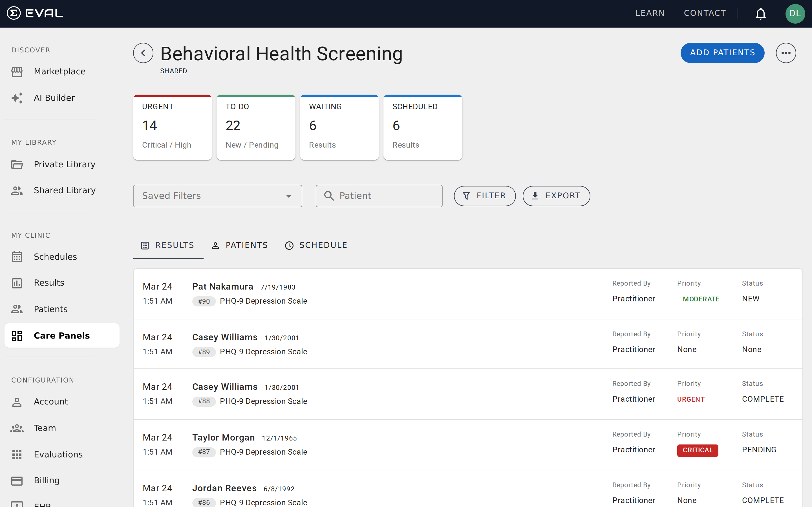Viewport: 812px width, 507px height.
Task: Click the notification bell icon
Action: tap(760, 14)
